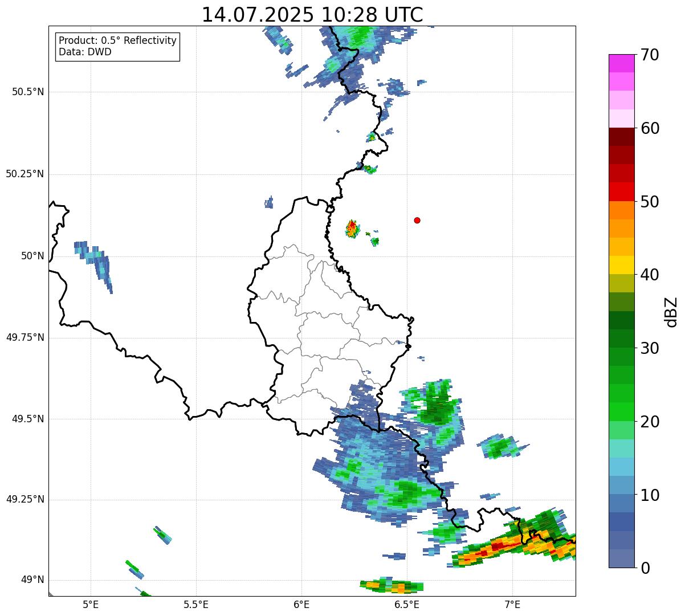Click the 50°N latitude label

coord(32,256)
